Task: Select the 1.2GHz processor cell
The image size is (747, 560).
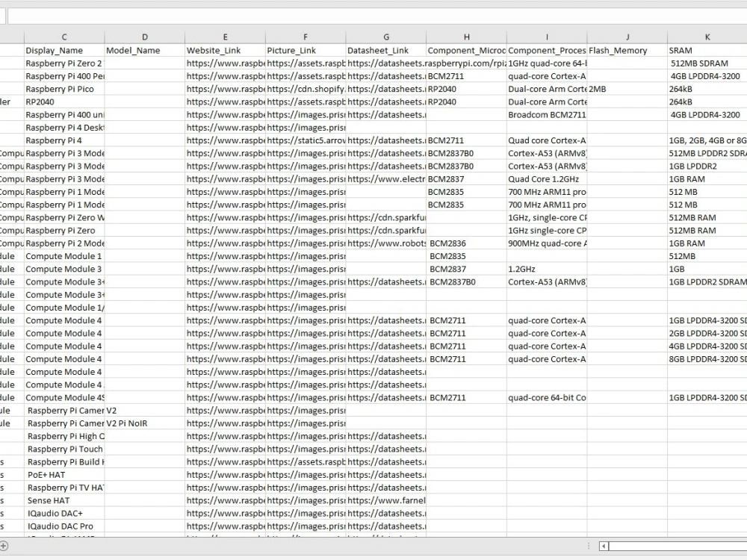Action: click(547, 269)
